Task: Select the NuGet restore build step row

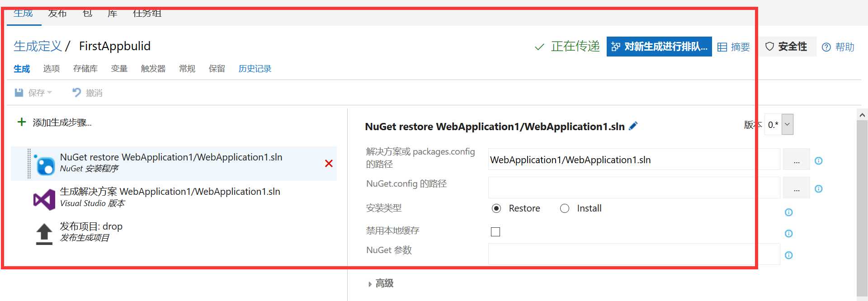Action: point(174,164)
